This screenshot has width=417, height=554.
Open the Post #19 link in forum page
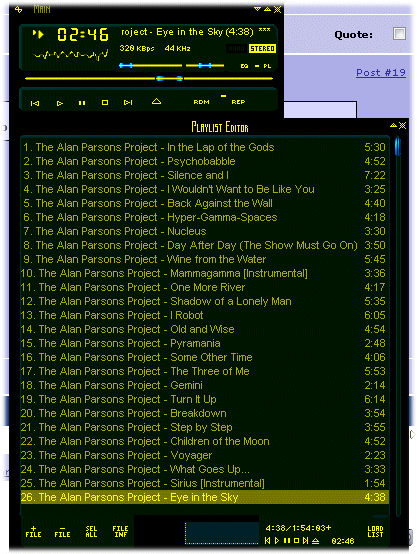(x=381, y=73)
